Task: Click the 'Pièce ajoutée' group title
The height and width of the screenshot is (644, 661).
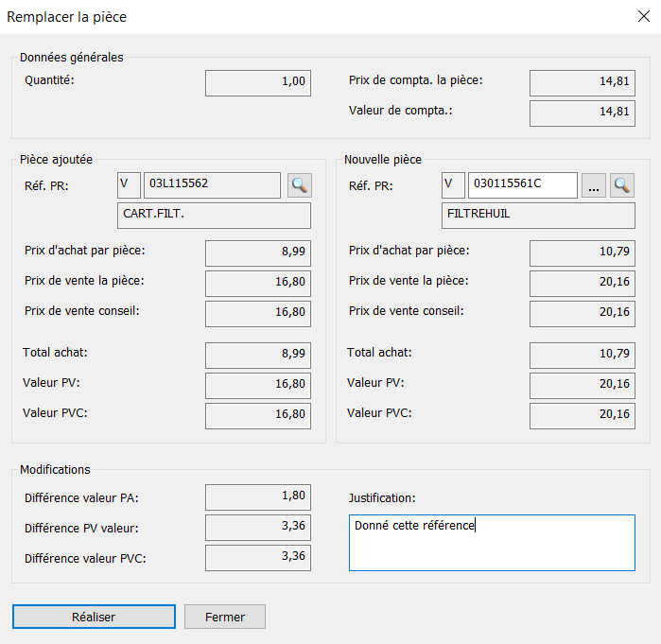Action: pos(56,159)
